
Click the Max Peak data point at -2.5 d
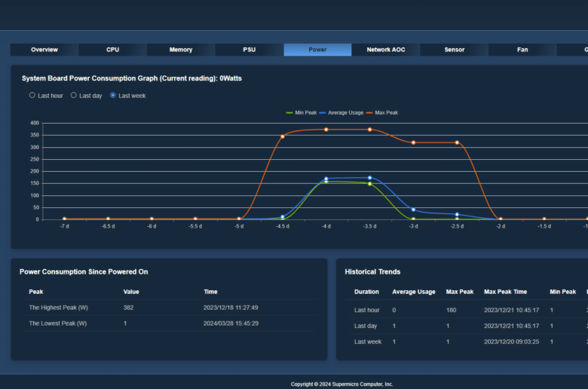tap(457, 142)
